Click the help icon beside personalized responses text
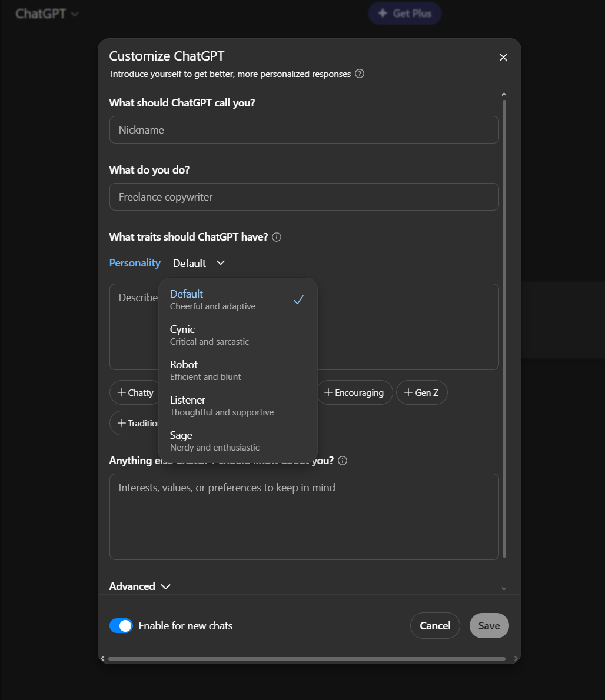This screenshot has height=700, width=605. (x=360, y=74)
